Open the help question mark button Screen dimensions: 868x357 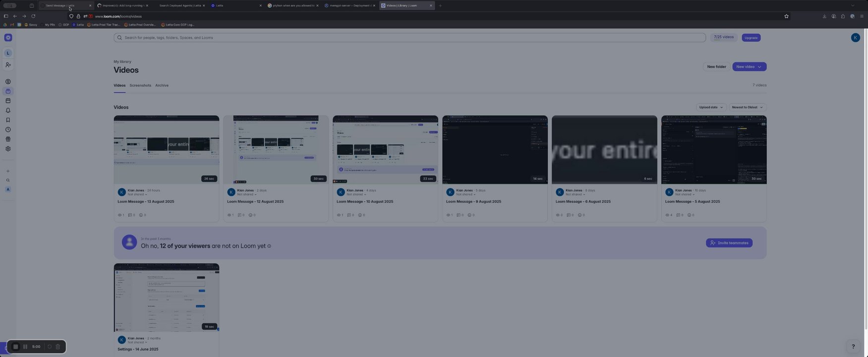[853, 347]
